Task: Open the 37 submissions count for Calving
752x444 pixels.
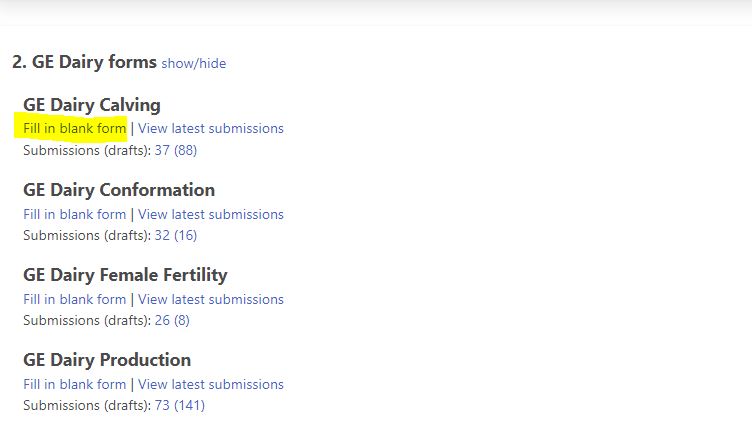Action: click(162, 150)
